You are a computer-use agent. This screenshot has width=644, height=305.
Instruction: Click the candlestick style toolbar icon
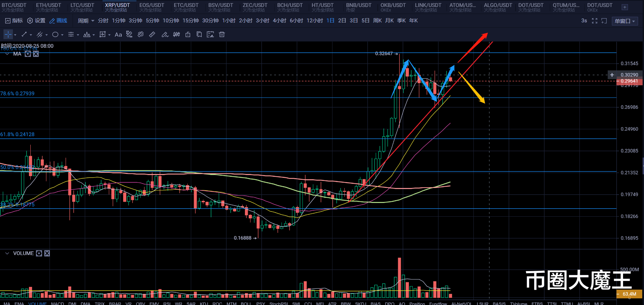coord(177,35)
